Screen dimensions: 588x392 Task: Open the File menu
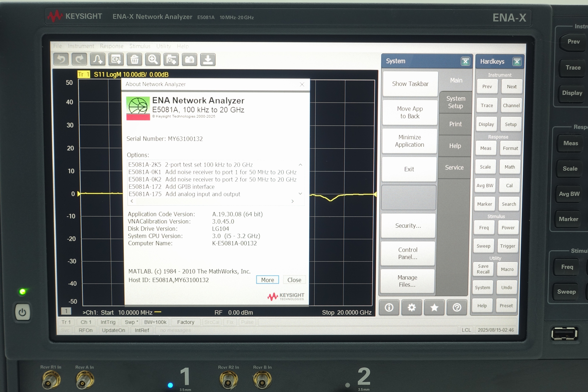[x=57, y=46]
